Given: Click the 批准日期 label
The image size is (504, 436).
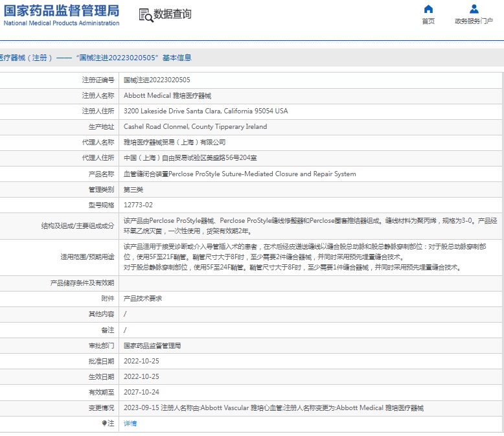Looking at the screenshot, I should coord(101,361).
